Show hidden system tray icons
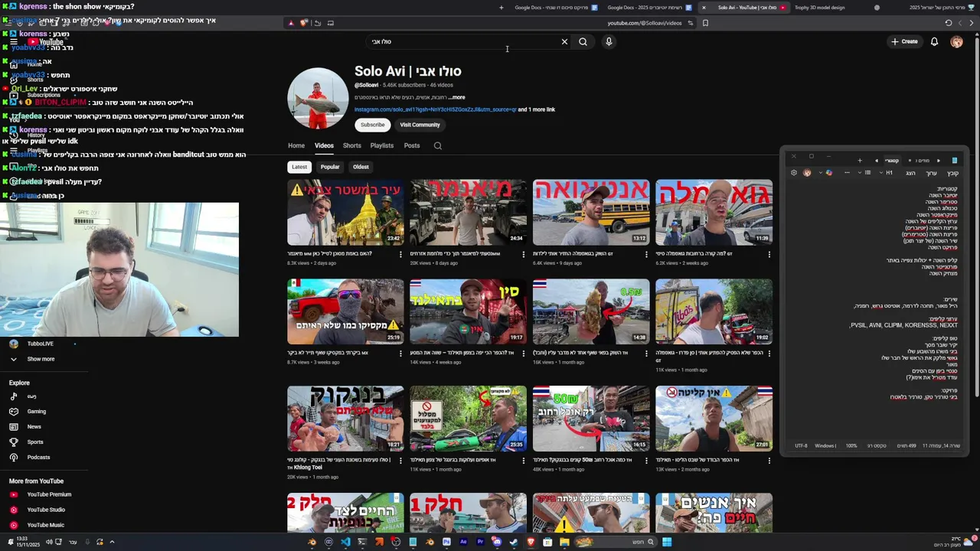The height and width of the screenshot is (551, 980). (x=112, y=542)
